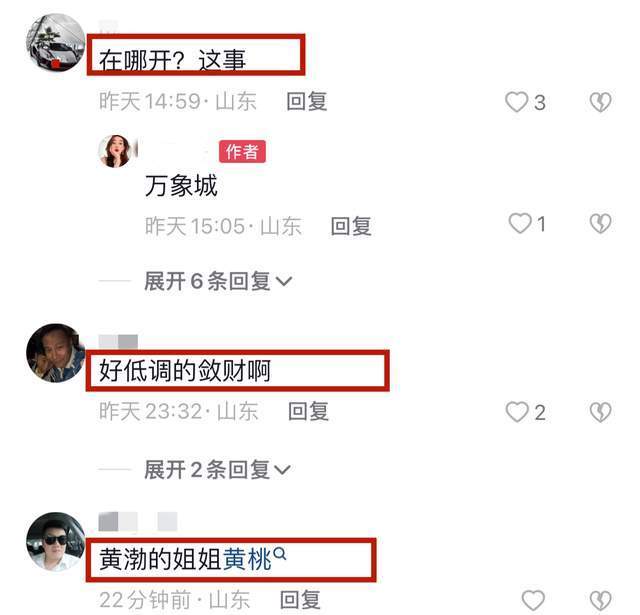640x615 pixels.
Task: Reply to author's comment at 昨天15:05
Action: (x=351, y=226)
